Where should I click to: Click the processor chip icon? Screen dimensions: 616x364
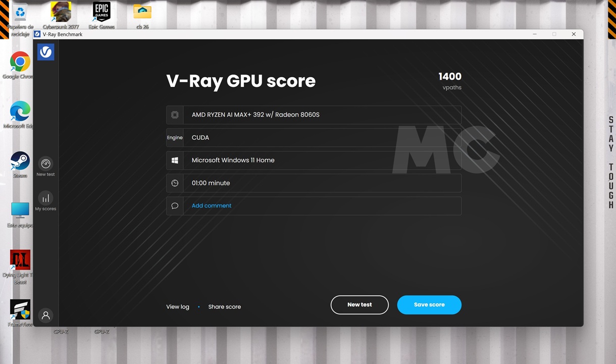175,115
